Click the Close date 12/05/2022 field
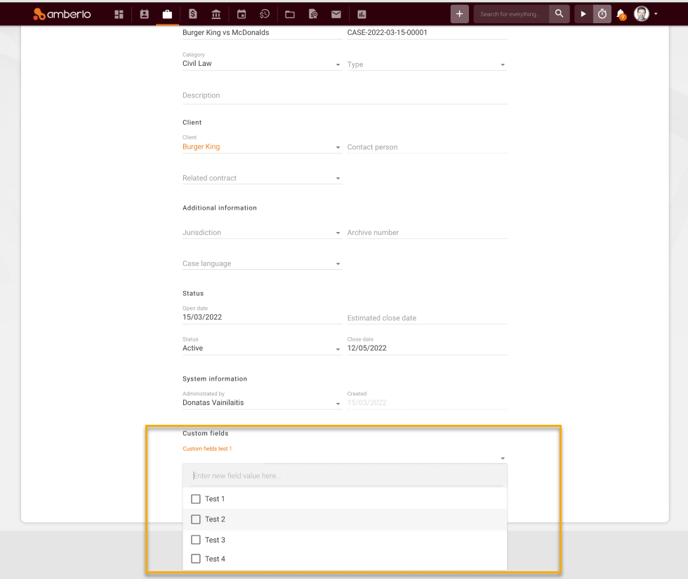688x579 pixels. click(427, 348)
